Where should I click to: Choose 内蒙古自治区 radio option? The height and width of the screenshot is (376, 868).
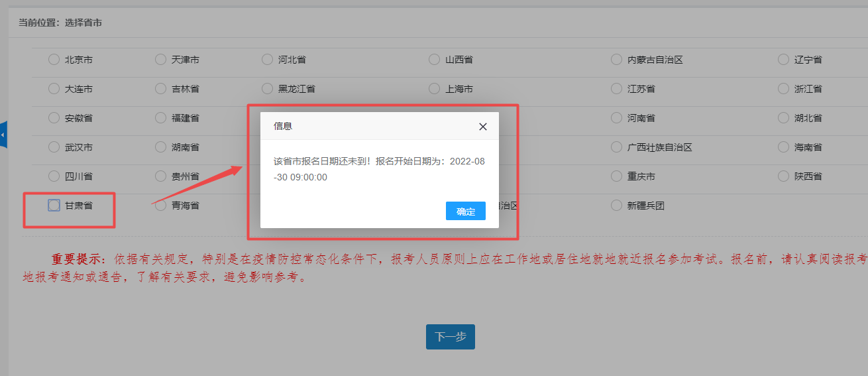616,60
